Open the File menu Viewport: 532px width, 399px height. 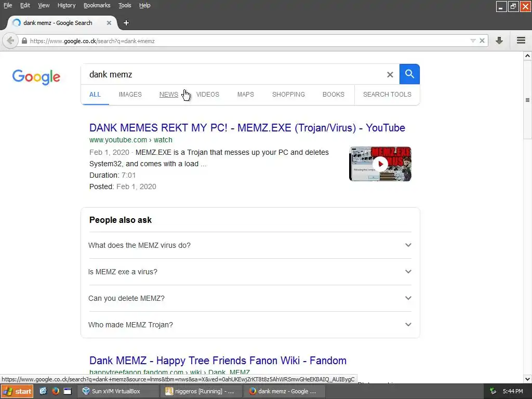tap(8, 5)
